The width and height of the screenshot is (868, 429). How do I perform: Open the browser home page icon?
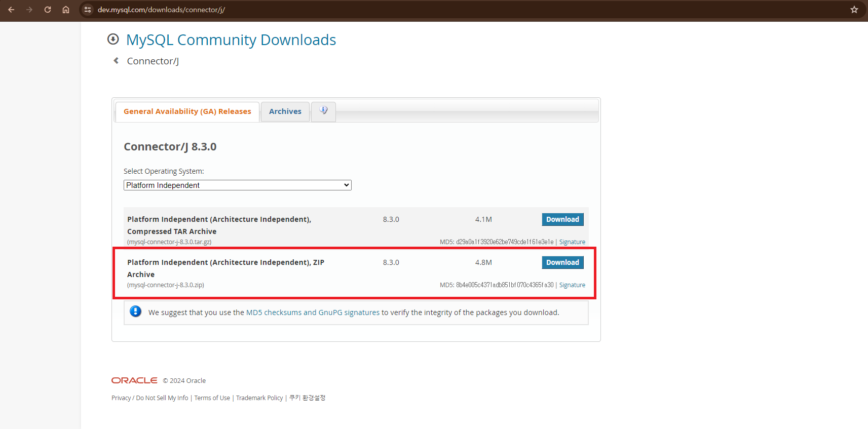[x=66, y=10]
